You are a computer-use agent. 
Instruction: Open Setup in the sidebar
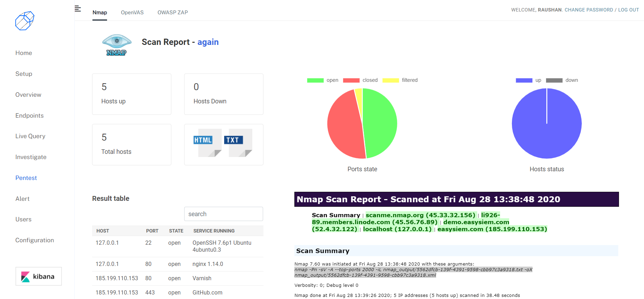[x=24, y=74]
